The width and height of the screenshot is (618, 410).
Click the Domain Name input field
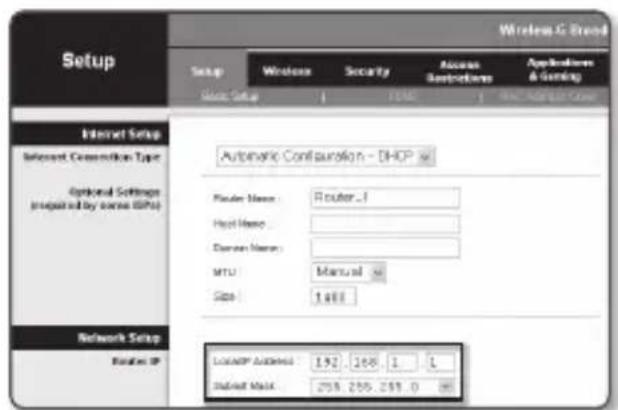coord(385,248)
